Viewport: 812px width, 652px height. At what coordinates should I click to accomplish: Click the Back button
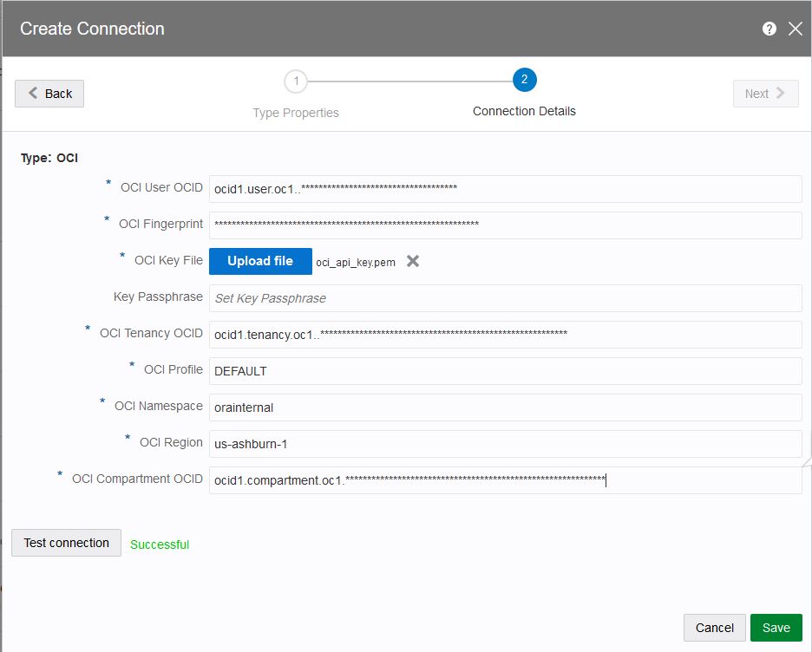click(49, 94)
